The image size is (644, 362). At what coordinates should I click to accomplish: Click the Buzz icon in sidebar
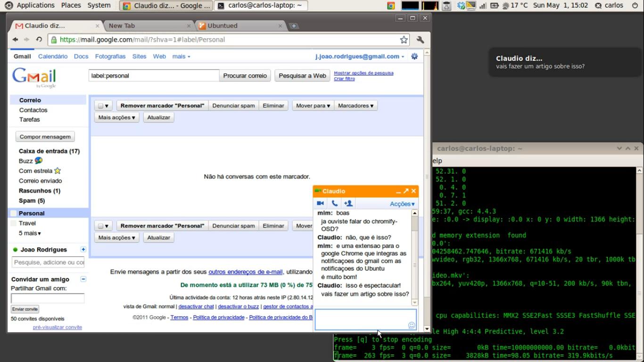point(39,161)
